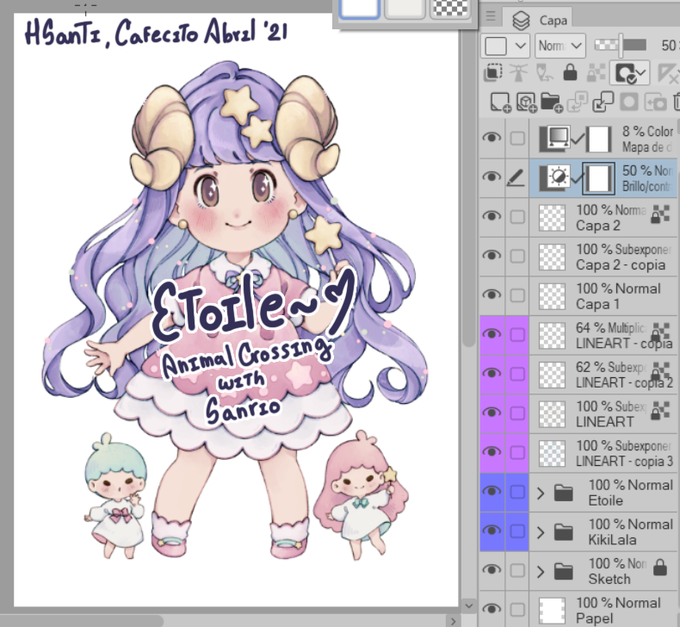Click the lock icon on Sketch folder
This screenshot has height=627, width=680.
tap(660, 568)
